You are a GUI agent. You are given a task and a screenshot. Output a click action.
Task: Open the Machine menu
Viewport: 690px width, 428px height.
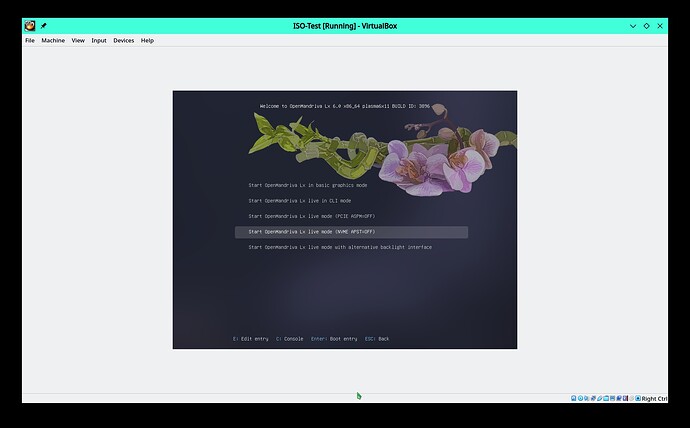(53, 40)
